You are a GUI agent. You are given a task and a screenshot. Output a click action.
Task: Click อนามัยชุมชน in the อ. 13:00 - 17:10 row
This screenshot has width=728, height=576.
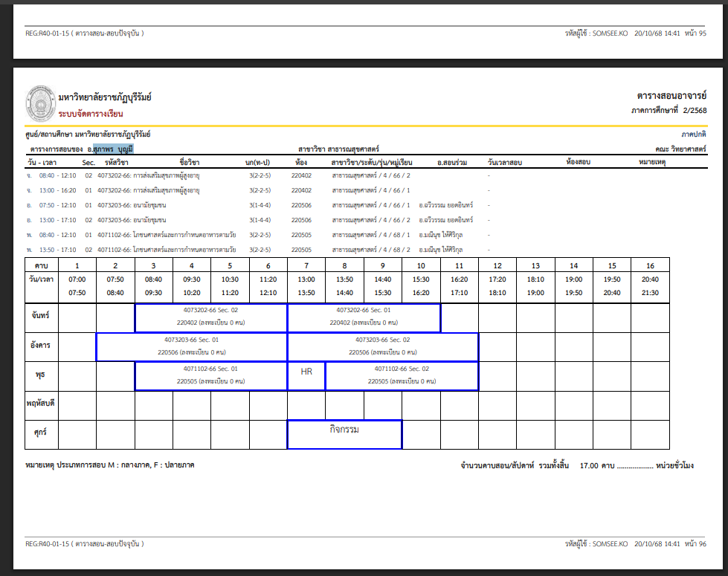point(149,220)
